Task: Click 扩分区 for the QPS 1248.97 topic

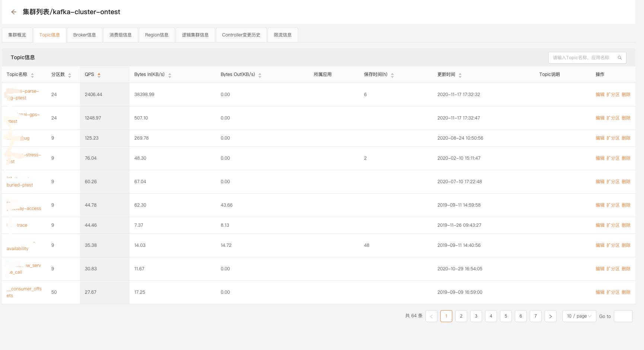Action: coord(613,118)
